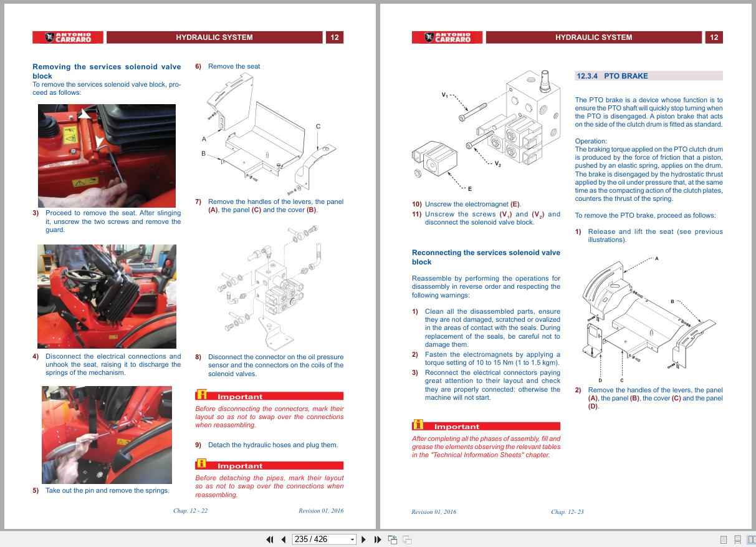Image resolution: width=756 pixels, height=547 pixels.
Task: Go to the first page
Action: pos(269,539)
